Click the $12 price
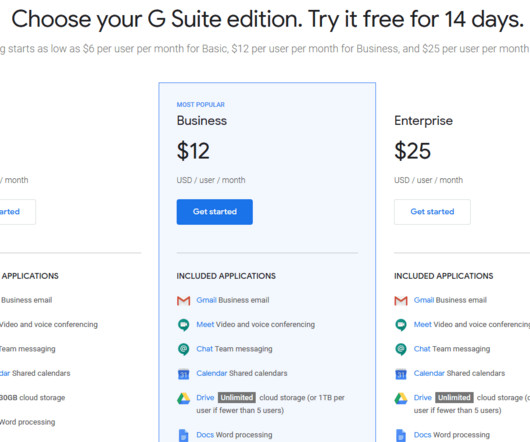 [193, 151]
